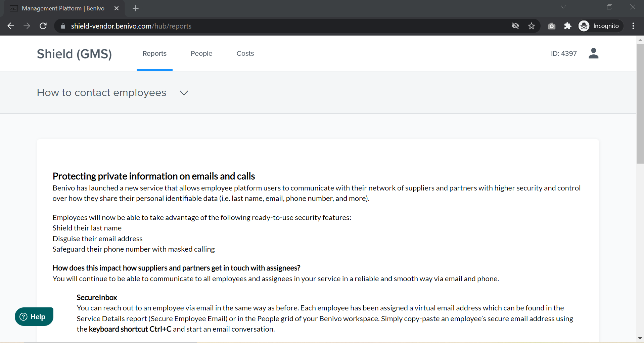Open the user account avatar icon
Viewport: 644px width, 343px height.
click(593, 53)
